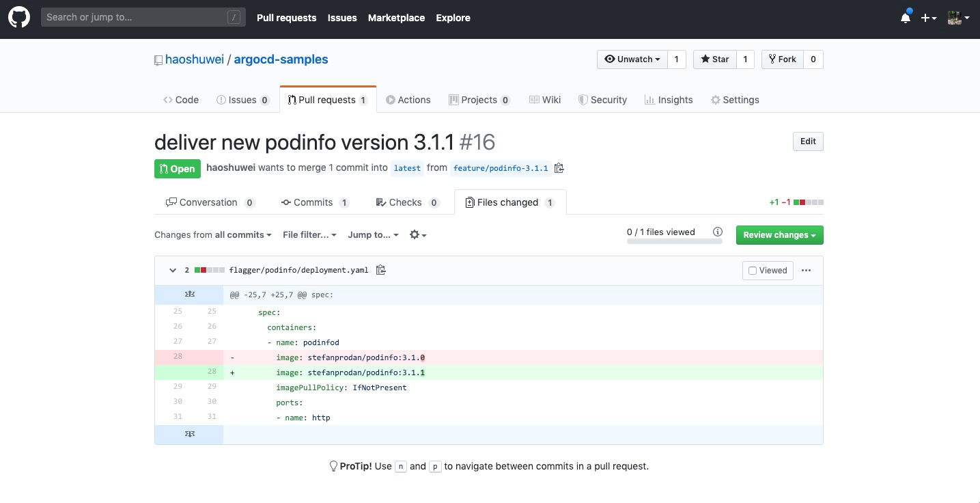Open Issues in the top navigation

pyautogui.click(x=342, y=18)
